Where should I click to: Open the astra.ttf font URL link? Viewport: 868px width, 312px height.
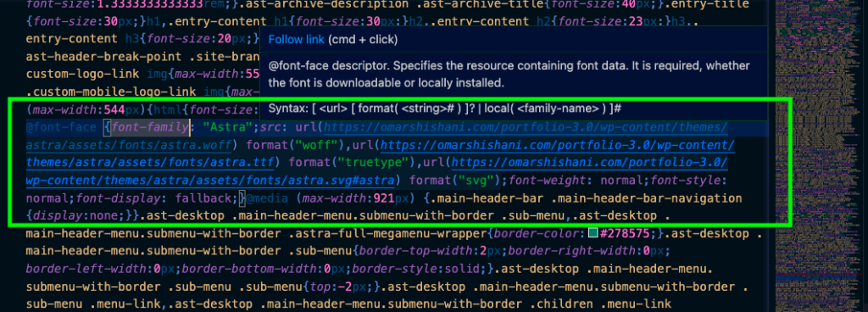click(x=381, y=154)
